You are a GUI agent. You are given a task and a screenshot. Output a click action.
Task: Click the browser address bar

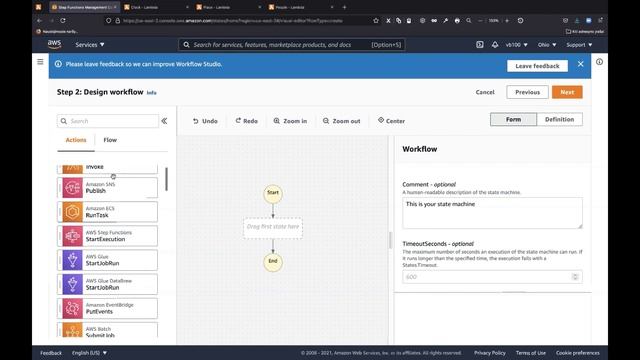coord(241,20)
